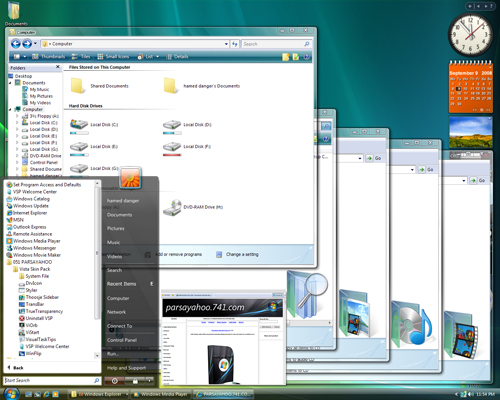Viewport: 500px width, 400px height.
Task: Select My Pictures in the folder tree
Action: pyautogui.click(x=37, y=96)
